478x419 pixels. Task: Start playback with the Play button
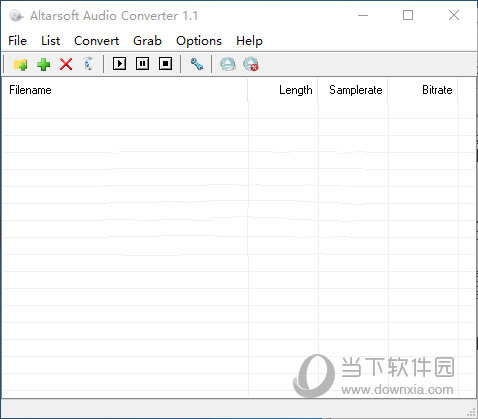[x=119, y=63]
